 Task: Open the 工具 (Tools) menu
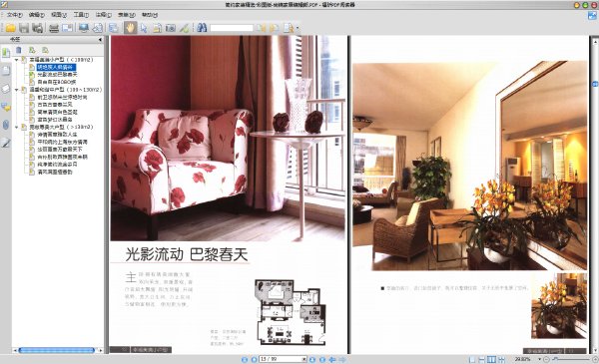point(81,15)
